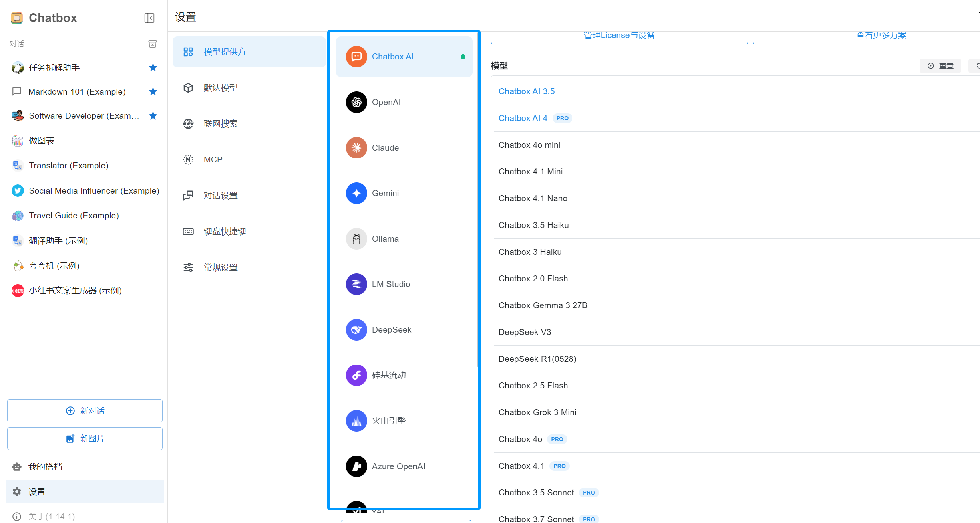The image size is (980, 523).
Task: Click the DeepSeek V3 model row
Action: click(x=737, y=332)
